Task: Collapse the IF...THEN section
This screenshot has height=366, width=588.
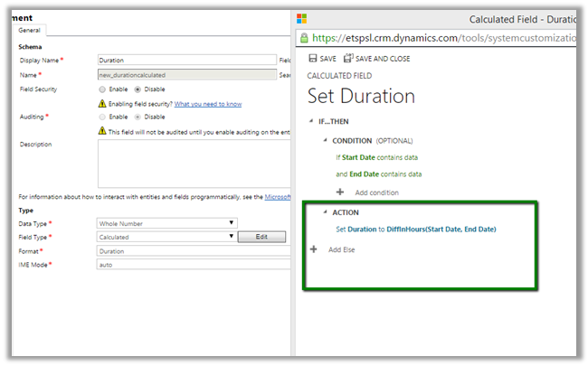Action: click(311, 121)
